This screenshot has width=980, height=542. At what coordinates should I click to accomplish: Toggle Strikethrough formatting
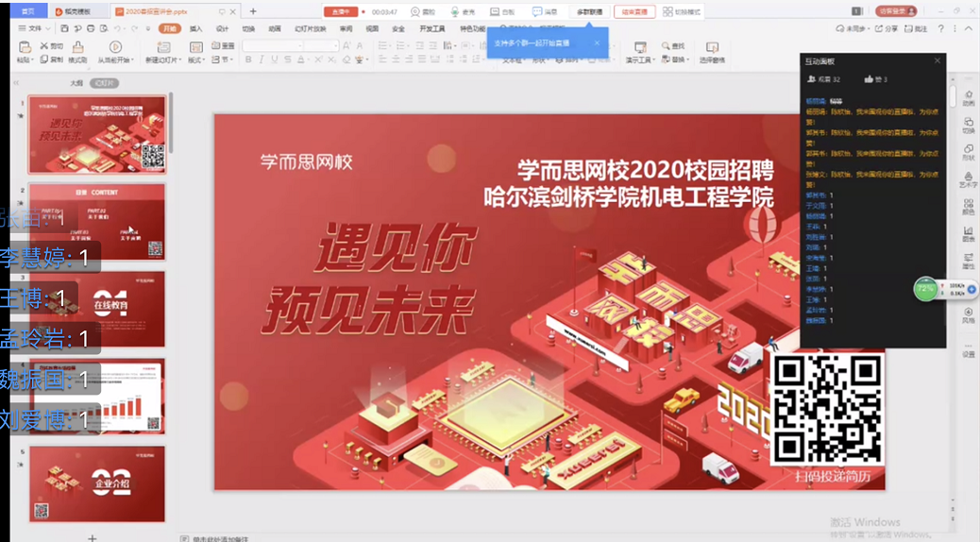click(x=288, y=60)
